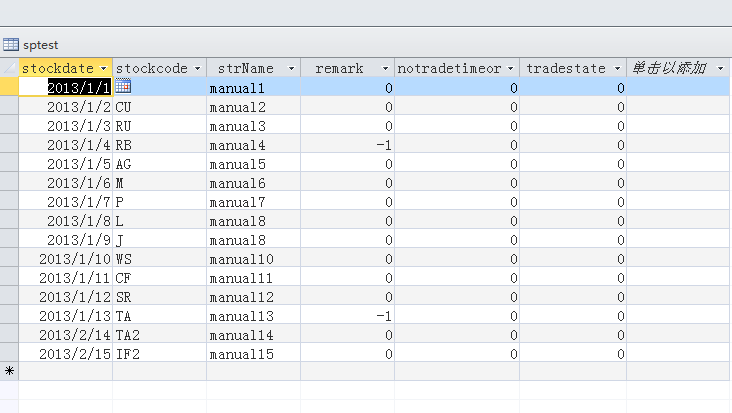Expand the strName column dropdown arrow
The image size is (732, 413).
[x=291, y=68]
